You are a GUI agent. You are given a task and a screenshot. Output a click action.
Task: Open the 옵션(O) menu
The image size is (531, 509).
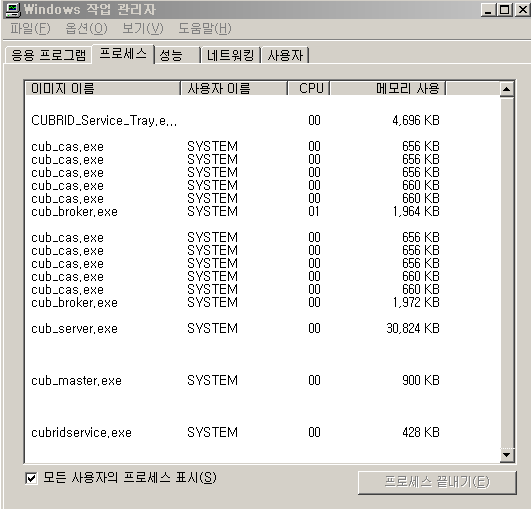pyautogui.click(x=86, y=28)
